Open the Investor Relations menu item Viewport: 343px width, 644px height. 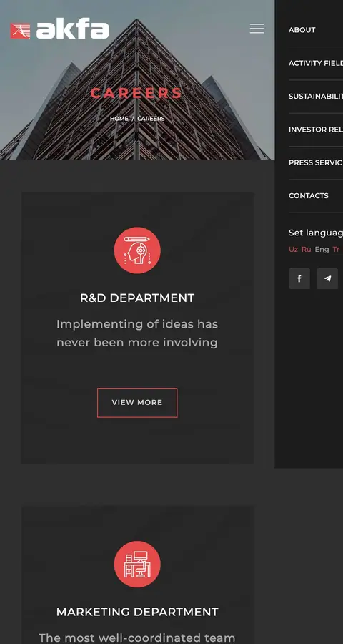[x=316, y=130]
